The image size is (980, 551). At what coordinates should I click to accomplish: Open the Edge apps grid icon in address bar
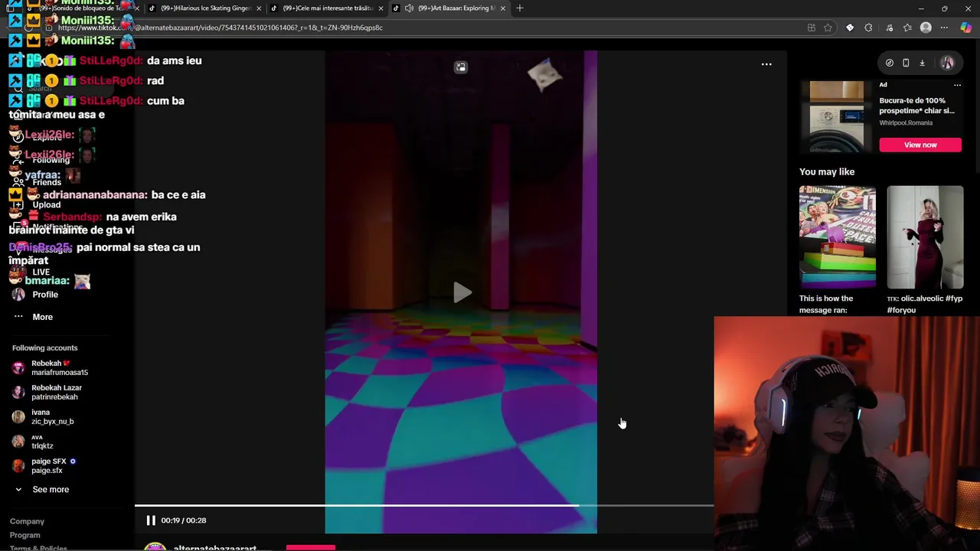(x=812, y=28)
